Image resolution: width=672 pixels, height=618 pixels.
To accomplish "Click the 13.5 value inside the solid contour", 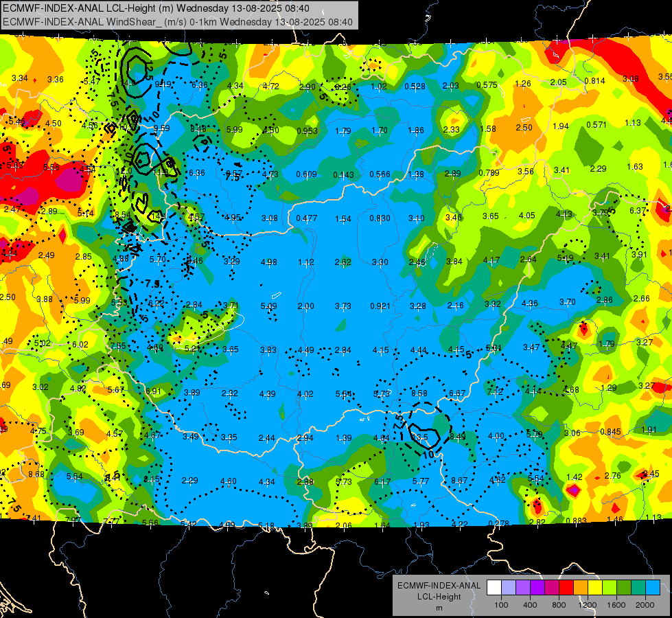I will pyautogui.click(x=419, y=437).
